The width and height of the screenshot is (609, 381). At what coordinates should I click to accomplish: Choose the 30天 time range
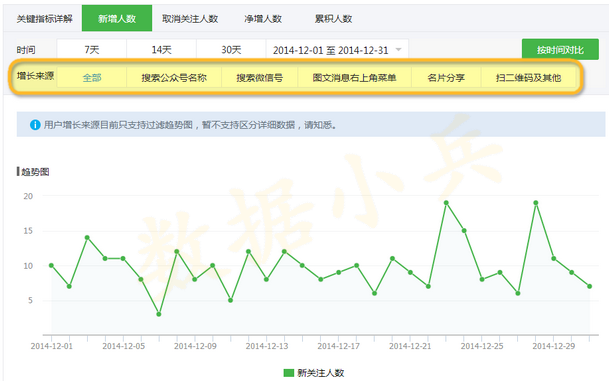[231, 50]
